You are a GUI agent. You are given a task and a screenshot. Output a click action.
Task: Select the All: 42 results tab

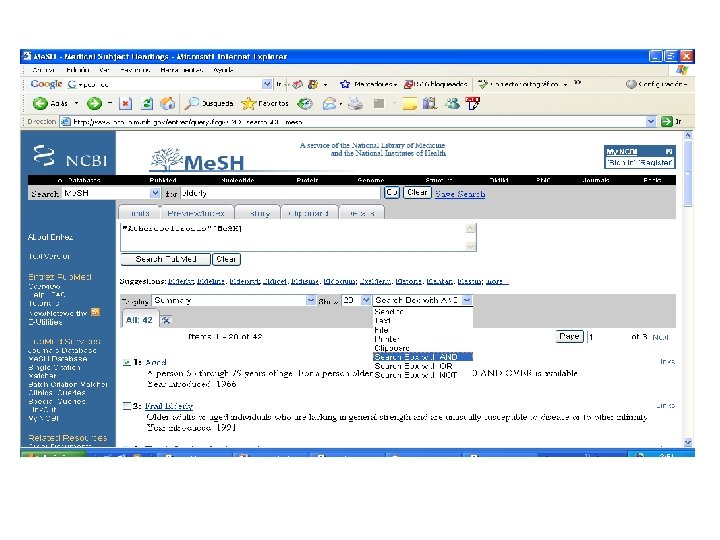tap(139, 320)
